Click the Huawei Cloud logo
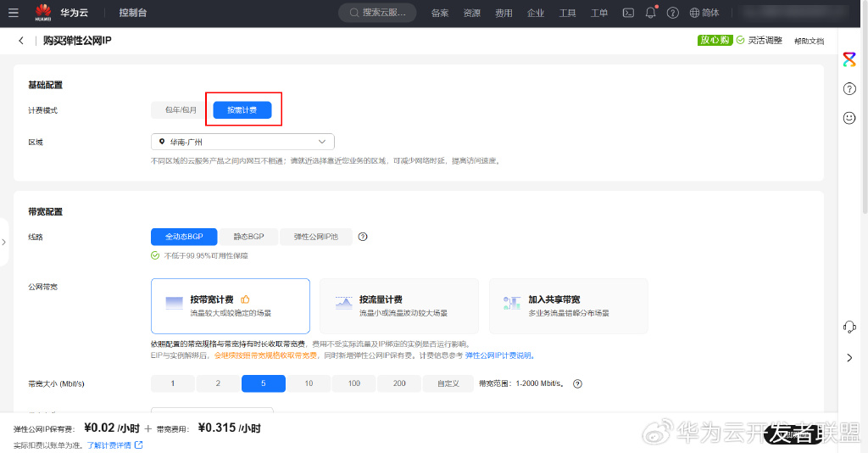This screenshot has width=868, height=453. (43, 12)
